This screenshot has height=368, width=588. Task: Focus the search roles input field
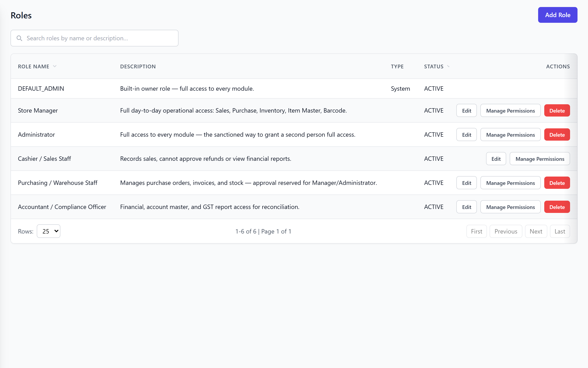tap(94, 38)
